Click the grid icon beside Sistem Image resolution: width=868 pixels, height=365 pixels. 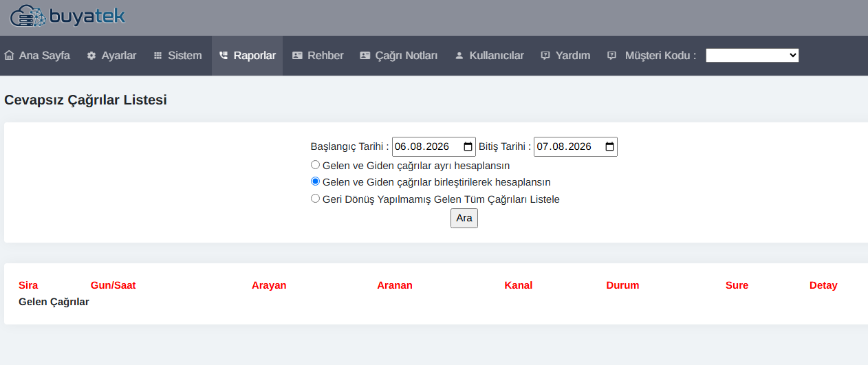158,56
